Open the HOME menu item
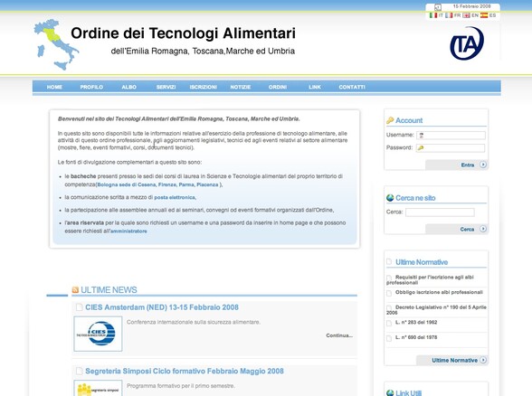The image size is (532, 396). [x=54, y=87]
